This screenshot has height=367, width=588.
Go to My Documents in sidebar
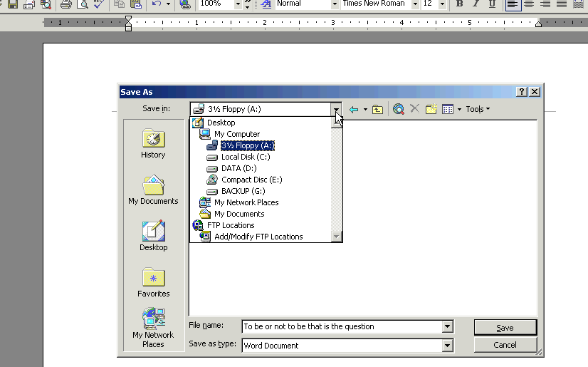(153, 190)
